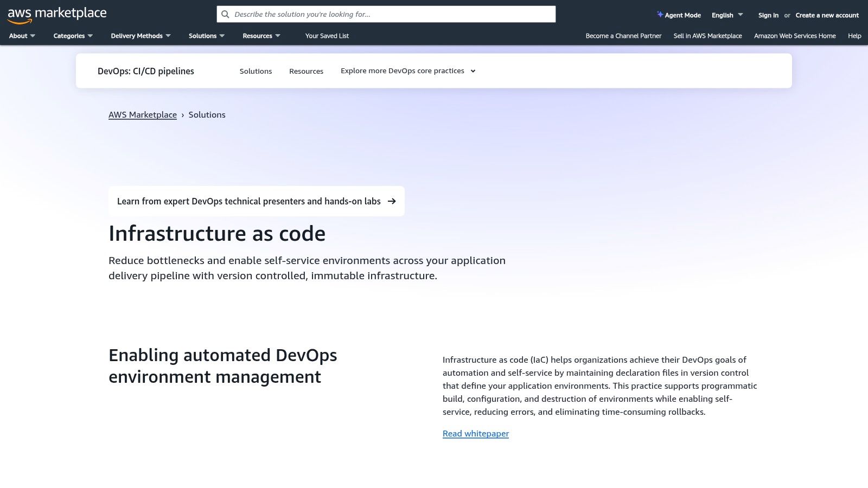Click the AWS Marketplace logo

56,14
